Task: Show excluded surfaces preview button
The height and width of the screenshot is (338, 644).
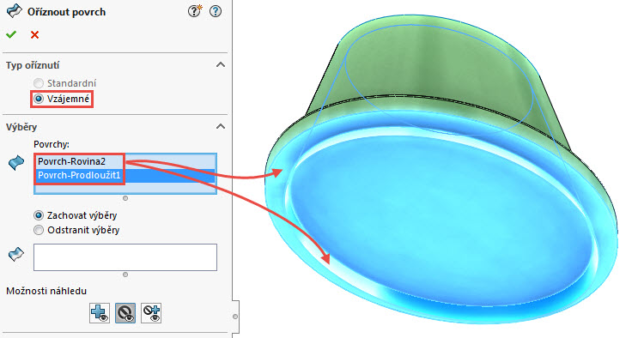Action: [x=125, y=313]
